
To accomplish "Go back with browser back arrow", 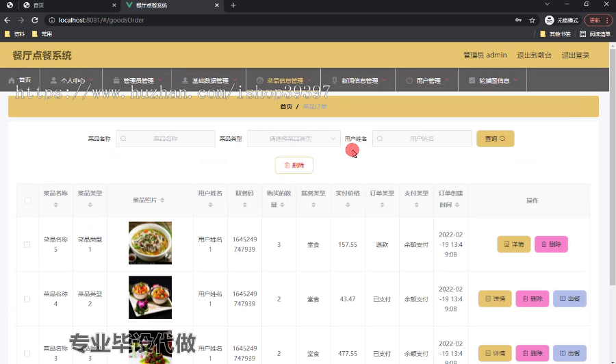I will (x=7, y=20).
